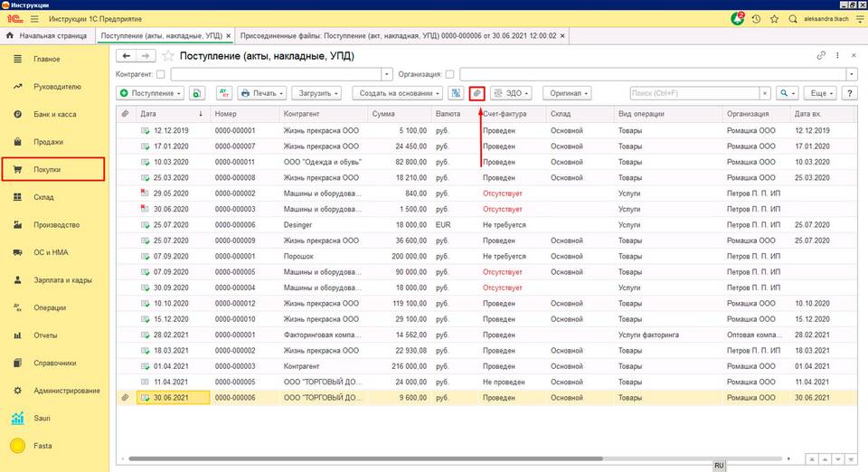
Task: Enable the Контрагент filter checkbox
Action: (161, 74)
